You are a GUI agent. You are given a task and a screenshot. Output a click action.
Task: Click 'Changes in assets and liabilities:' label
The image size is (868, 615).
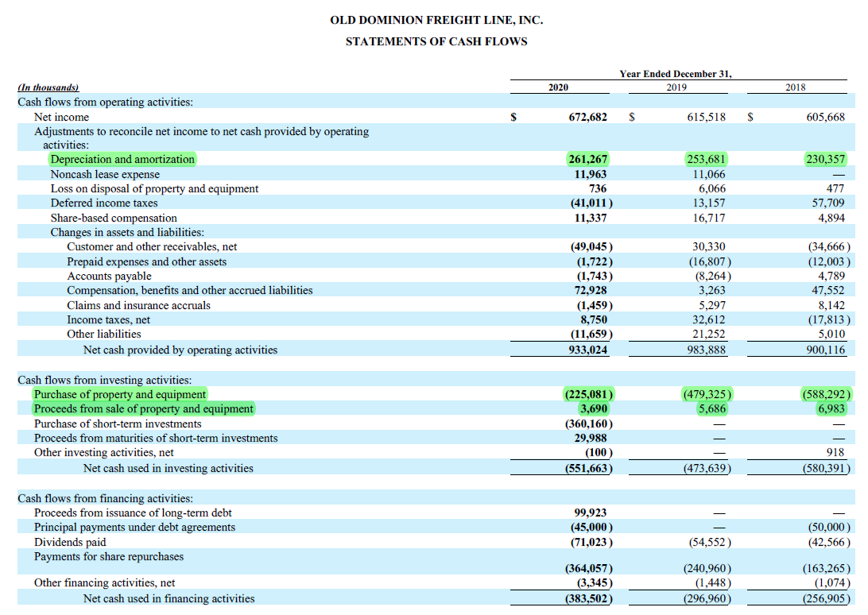pyautogui.click(x=127, y=233)
